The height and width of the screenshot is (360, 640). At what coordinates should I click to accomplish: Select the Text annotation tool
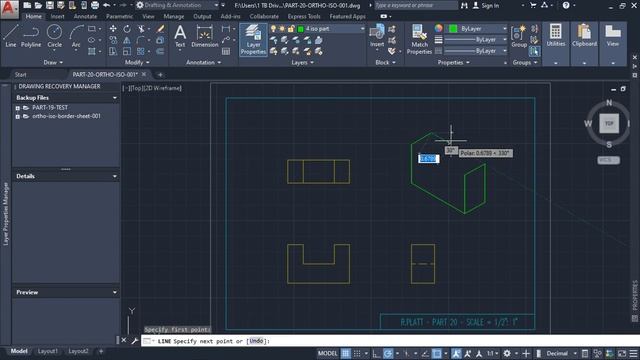point(180,36)
